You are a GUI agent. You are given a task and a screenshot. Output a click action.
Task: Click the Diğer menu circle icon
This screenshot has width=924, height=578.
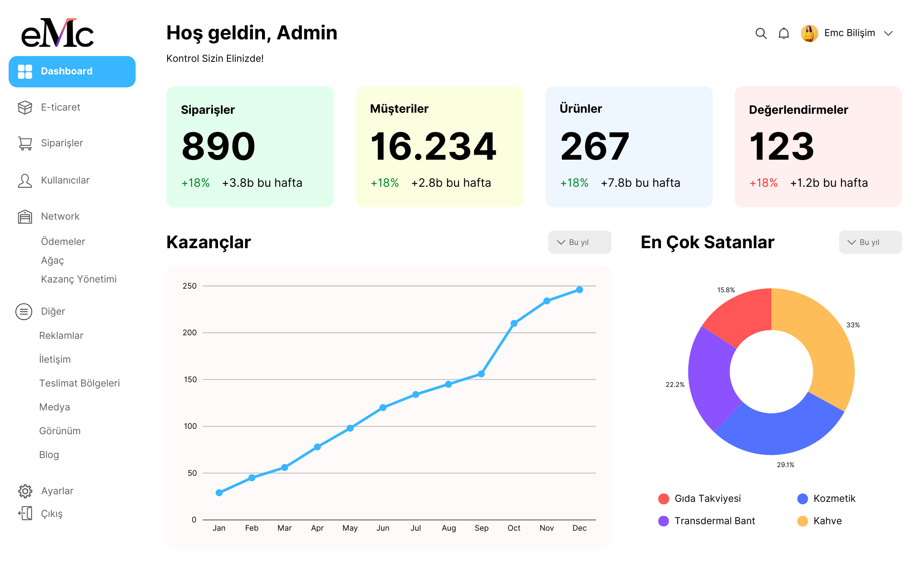pos(24,311)
